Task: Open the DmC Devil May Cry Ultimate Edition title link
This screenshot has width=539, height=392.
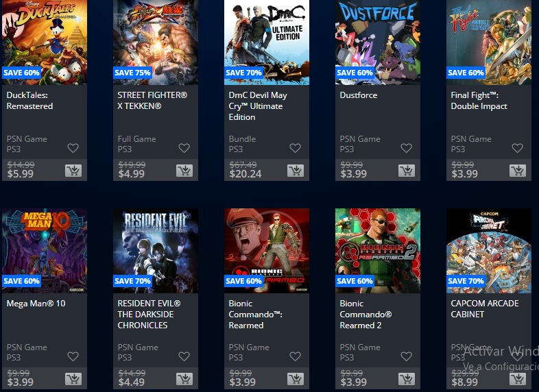Action: tap(258, 106)
